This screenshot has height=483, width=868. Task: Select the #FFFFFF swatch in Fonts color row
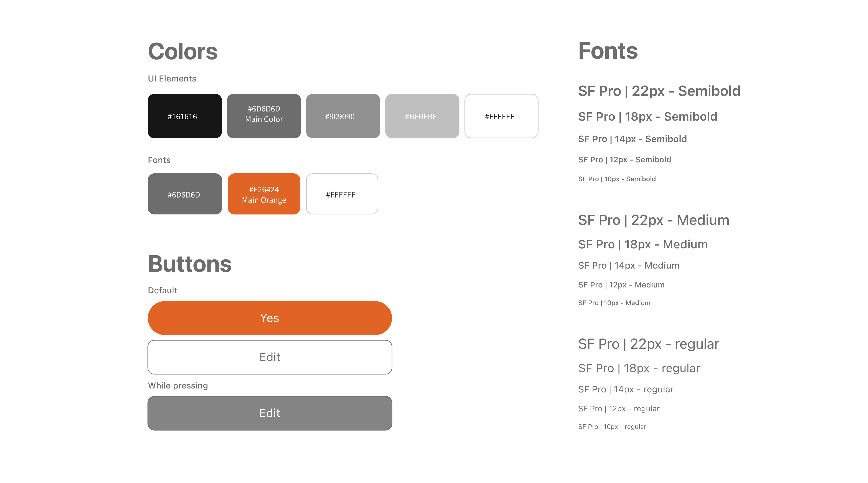pyautogui.click(x=342, y=194)
